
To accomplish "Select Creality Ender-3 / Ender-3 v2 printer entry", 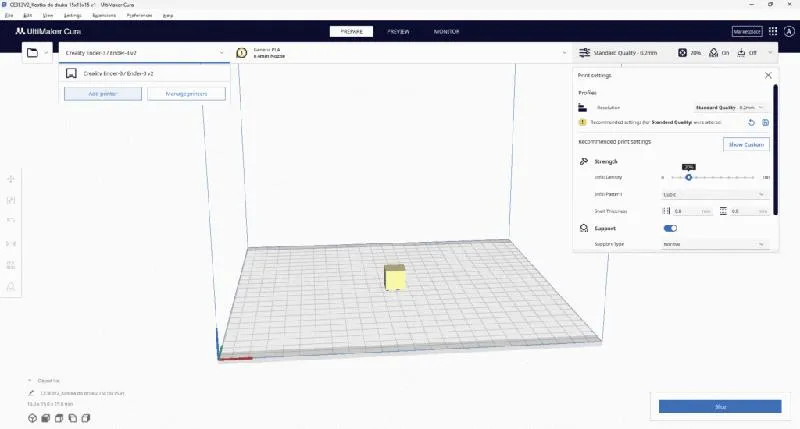I will tap(144, 73).
